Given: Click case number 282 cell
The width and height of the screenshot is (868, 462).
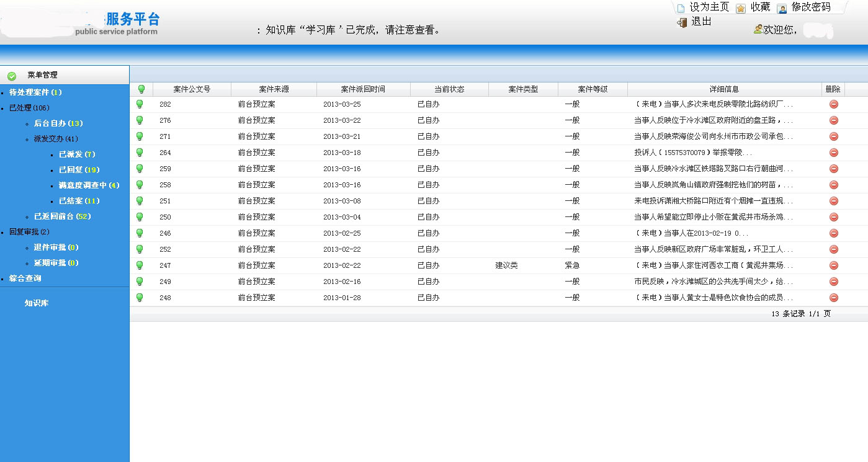Looking at the screenshot, I should tap(165, 104).
